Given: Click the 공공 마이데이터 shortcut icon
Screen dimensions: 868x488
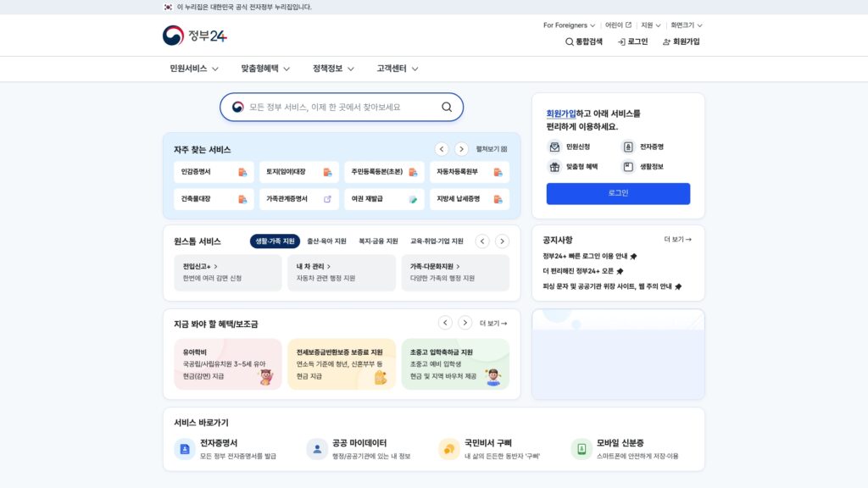Looking at the screenshot, I should (317, 449).
